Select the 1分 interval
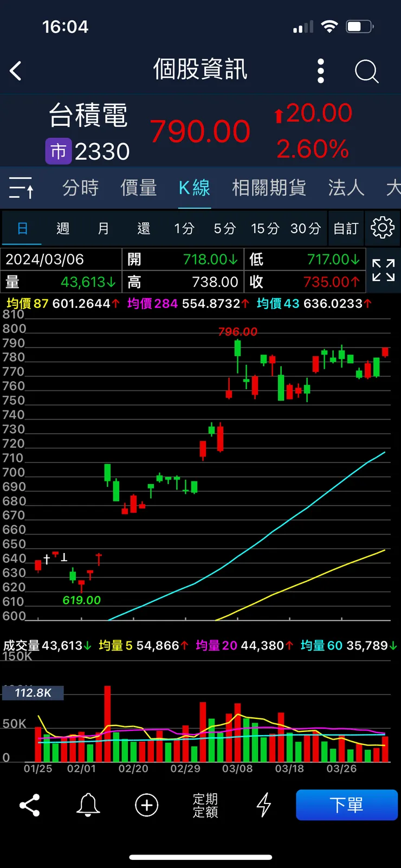Screen dimensions: 401x868 click(184, 228)
